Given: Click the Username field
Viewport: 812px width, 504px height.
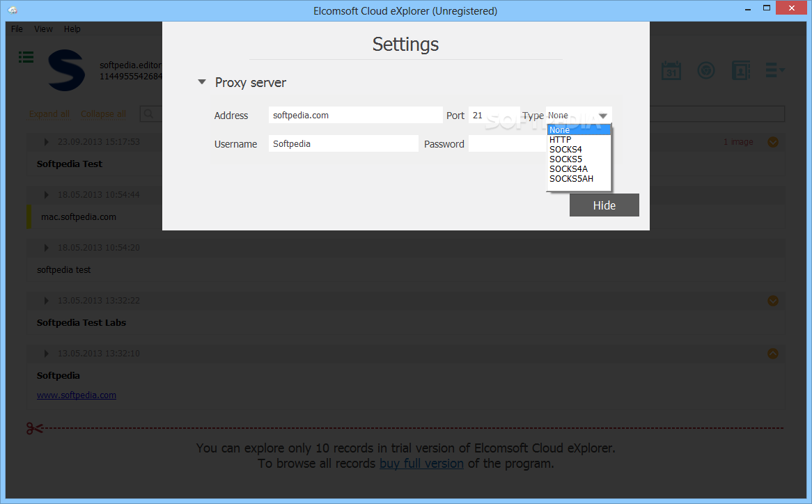Looking at the screenshot, I should 343,144.
